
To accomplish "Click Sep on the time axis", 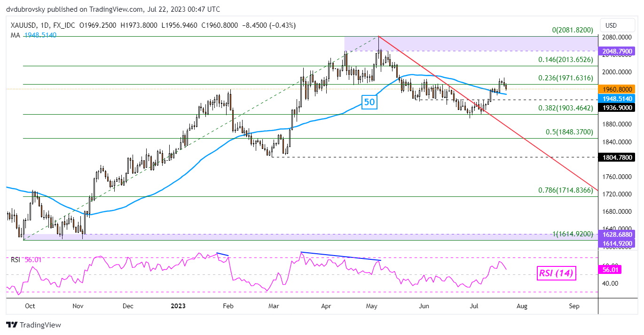I will tap(573, 306).
